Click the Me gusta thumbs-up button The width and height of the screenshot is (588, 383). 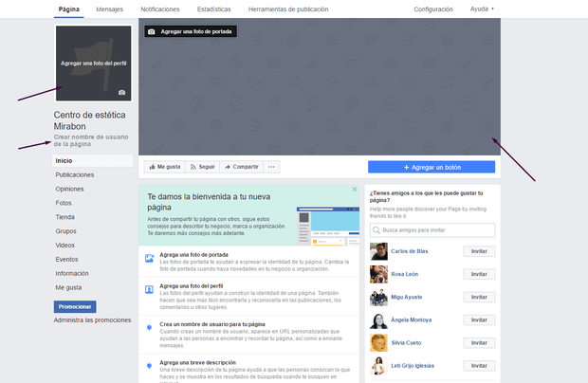[165, 167]
